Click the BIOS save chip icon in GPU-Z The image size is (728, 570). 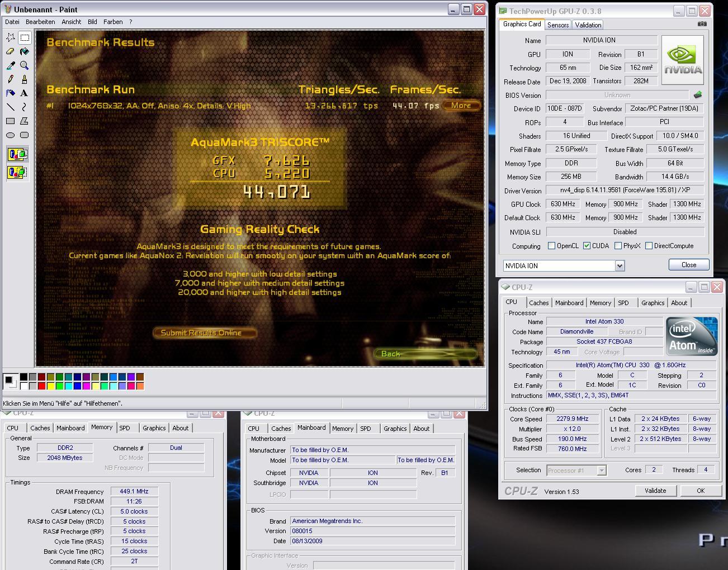click(698, 95)
